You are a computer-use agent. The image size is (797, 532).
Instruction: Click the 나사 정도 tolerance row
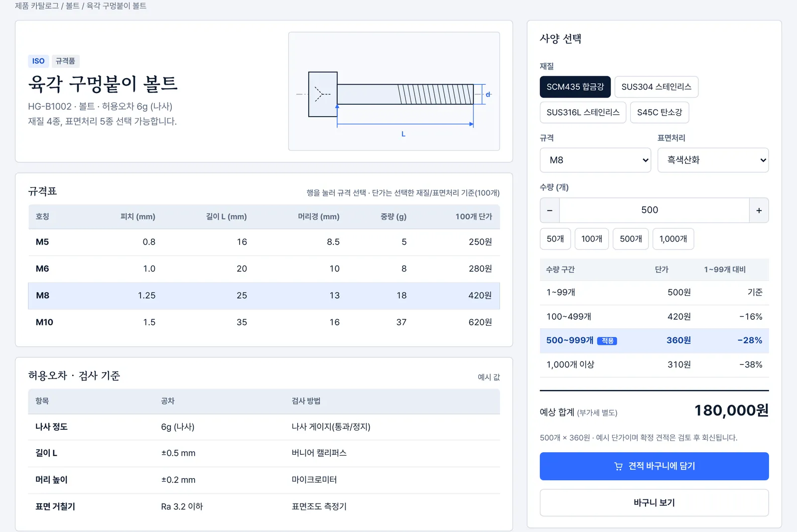point(264,427)
